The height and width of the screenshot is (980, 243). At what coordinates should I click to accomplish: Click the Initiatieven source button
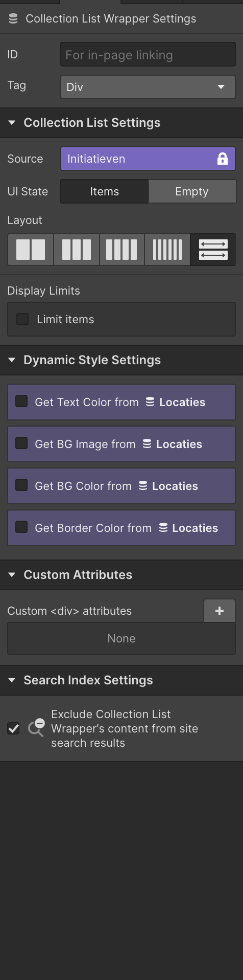coord(148,159)
